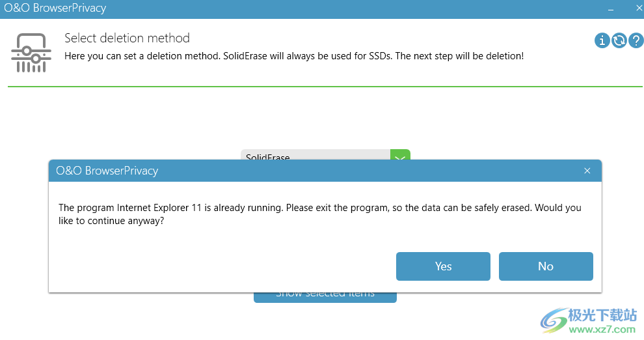Click the main window title text

click(x=55, y=8)
